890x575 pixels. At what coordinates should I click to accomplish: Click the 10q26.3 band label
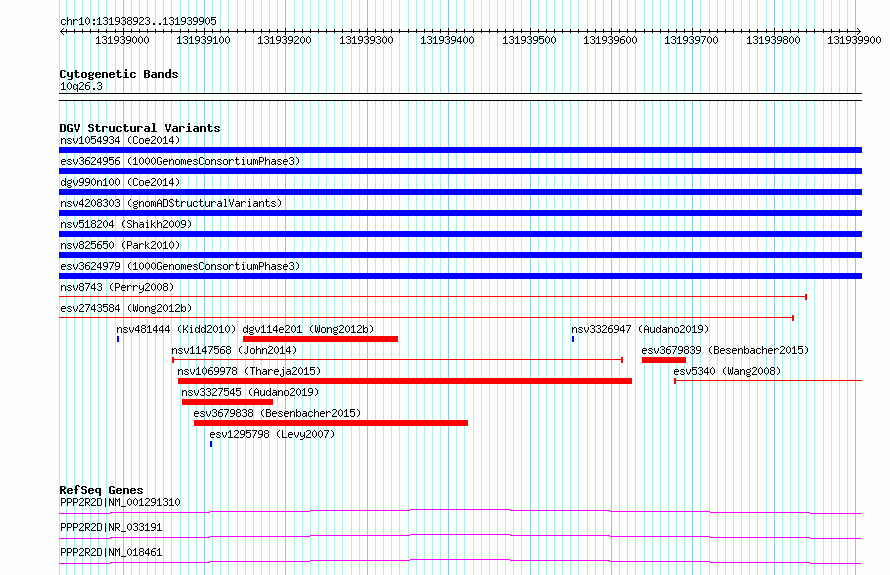pos(81,86)
